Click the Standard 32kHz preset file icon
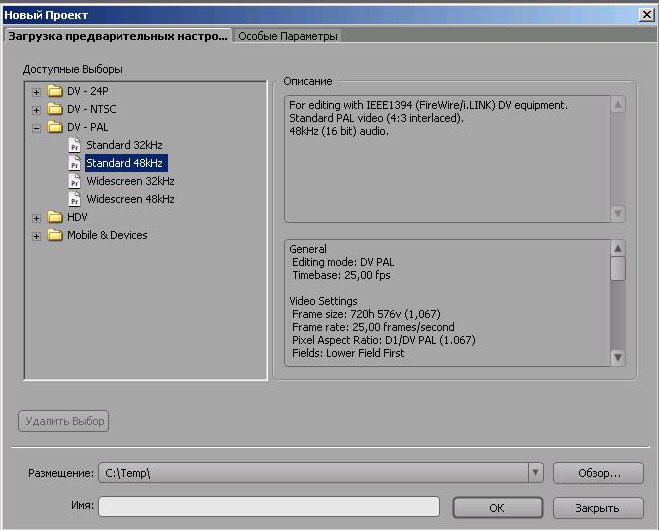 [x=74, y=145]
